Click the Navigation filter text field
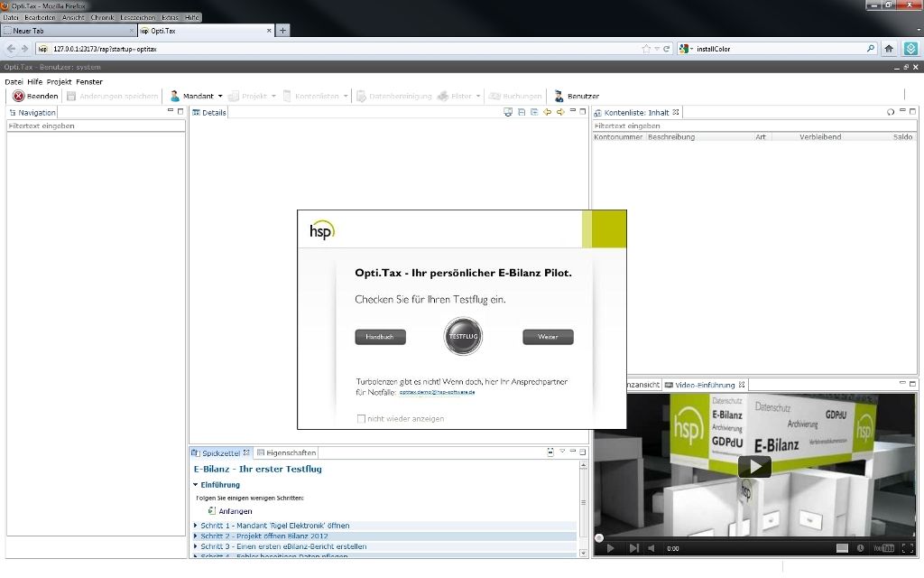924x578 pixels. (x=96, y=126)
